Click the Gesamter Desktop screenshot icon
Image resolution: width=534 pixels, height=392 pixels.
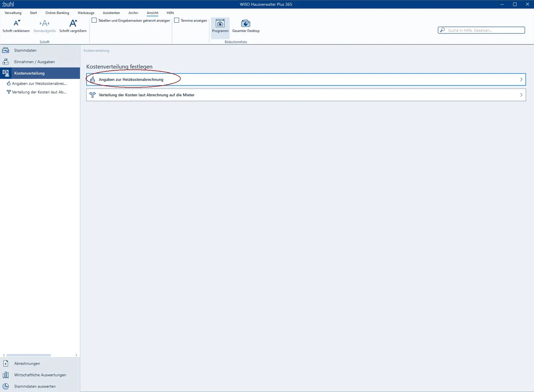[x=246, y=24]
